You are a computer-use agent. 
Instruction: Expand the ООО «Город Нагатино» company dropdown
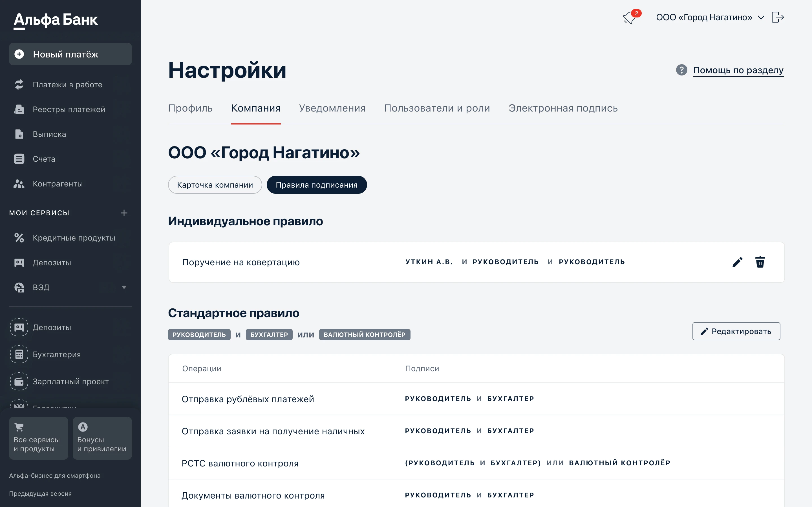point(761,17)
